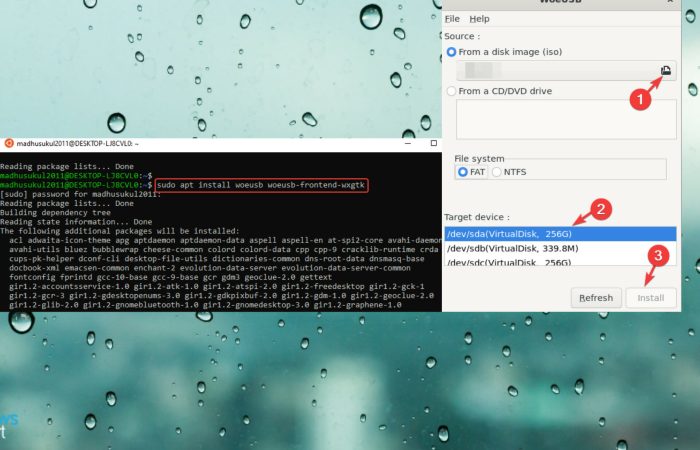Viewport: 700px width, 450px height.
Task: Close the WoeUSB window
Action: pos(670,2)
